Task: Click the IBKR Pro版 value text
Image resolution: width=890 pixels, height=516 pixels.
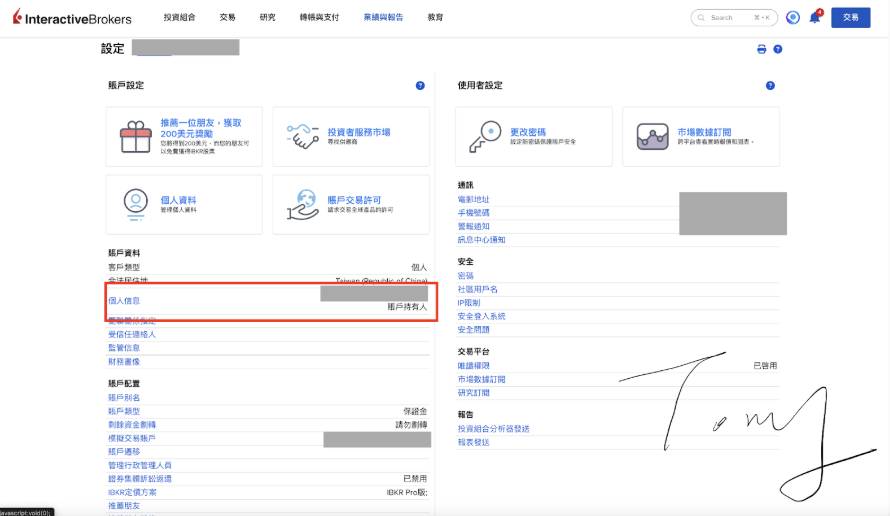Action: click(407, 493)
